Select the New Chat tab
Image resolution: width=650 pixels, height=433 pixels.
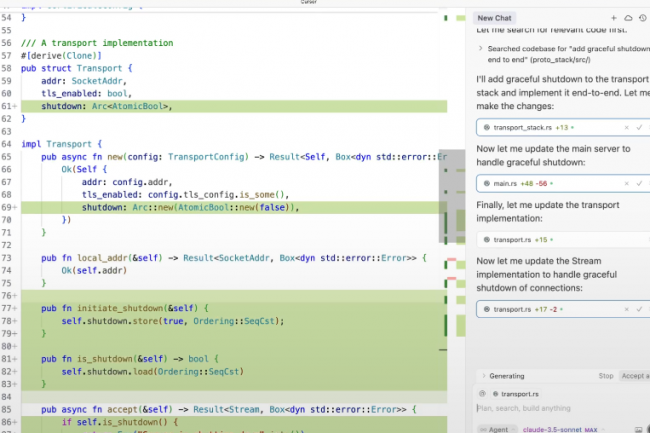(494, 18)
